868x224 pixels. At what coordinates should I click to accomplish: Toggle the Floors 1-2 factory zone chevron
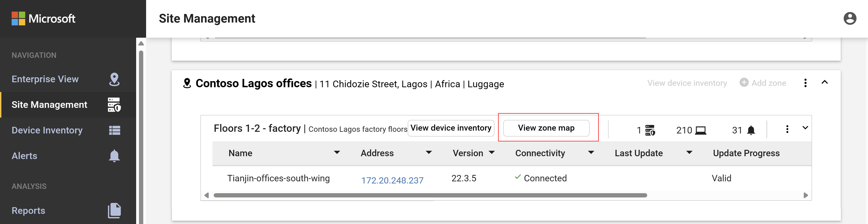805,128
